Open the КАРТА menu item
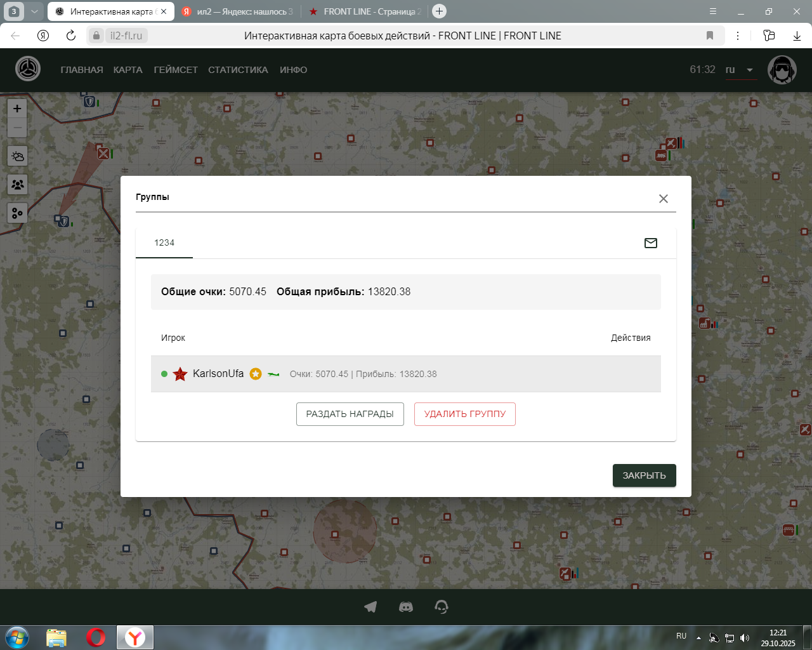 128,70
